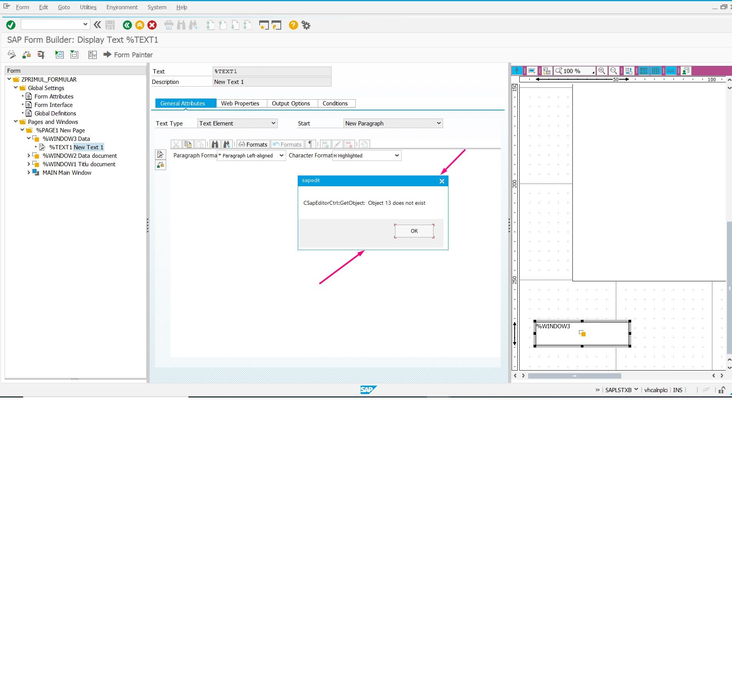This screenshot has width=732, height=700.
Task: Click the red Cancel icon
Action: pos(152,25)
